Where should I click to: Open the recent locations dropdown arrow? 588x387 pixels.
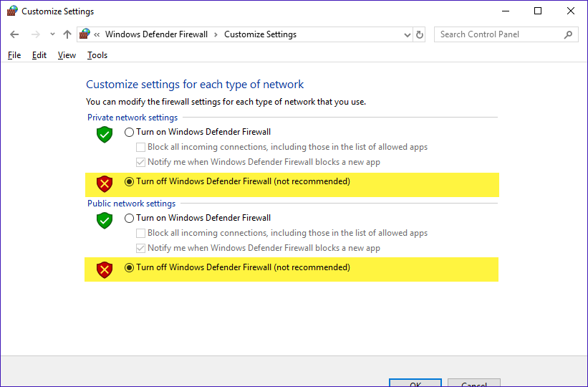point(52,34)
